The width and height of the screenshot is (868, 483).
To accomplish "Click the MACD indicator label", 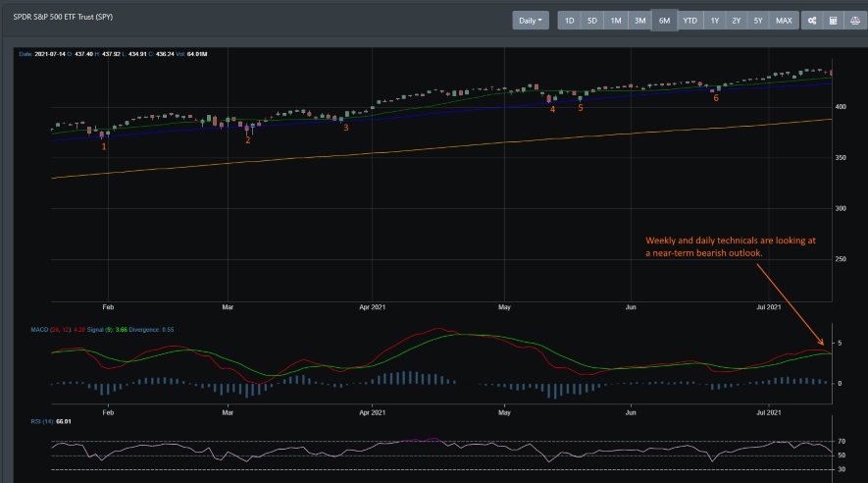I will click(39, 330).
